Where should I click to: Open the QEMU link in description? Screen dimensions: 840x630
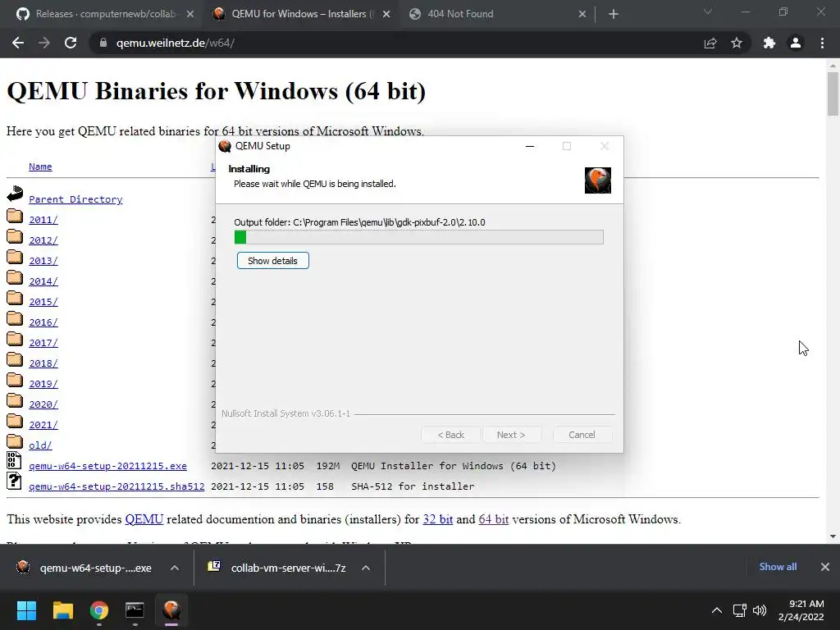[144, 519]
